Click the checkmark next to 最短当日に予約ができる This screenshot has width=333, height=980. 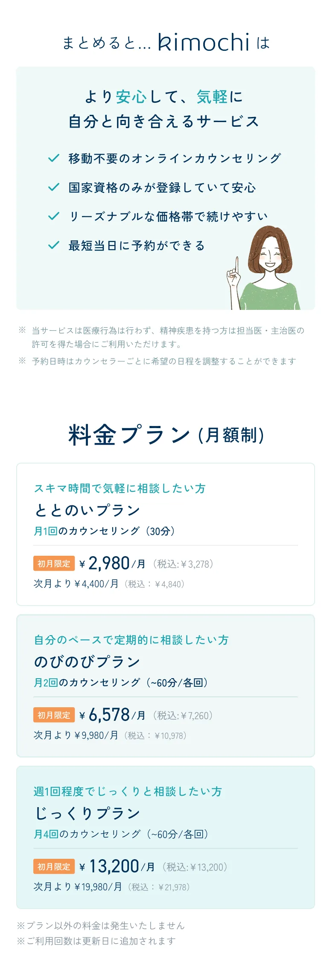[x=54, y=245]
